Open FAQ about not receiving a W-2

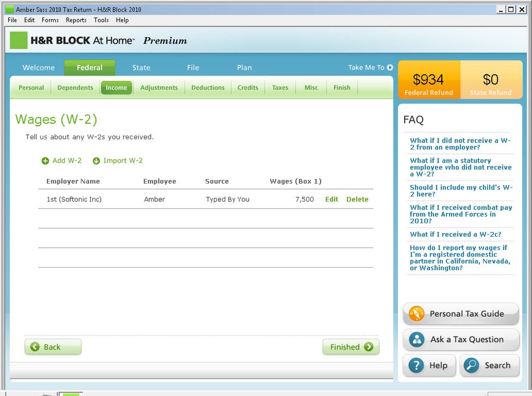(x=460, y=144)
